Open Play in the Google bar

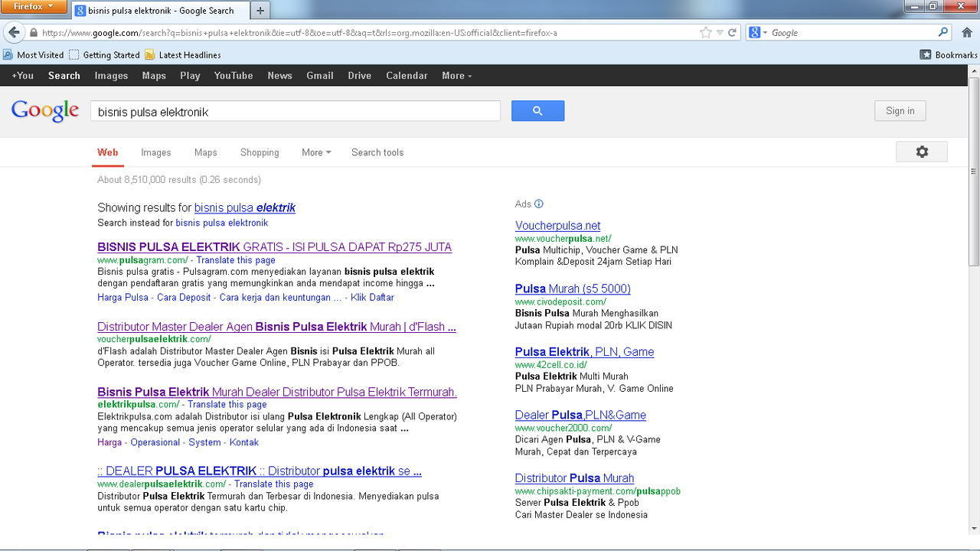click(190, 76)
